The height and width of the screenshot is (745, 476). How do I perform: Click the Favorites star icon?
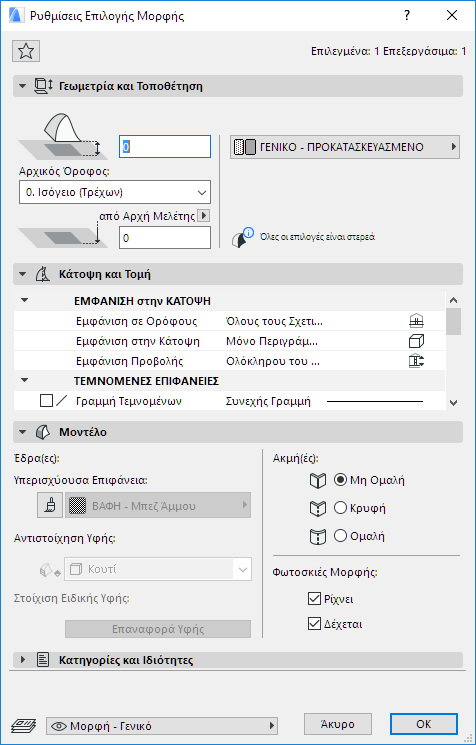(26, 51)
